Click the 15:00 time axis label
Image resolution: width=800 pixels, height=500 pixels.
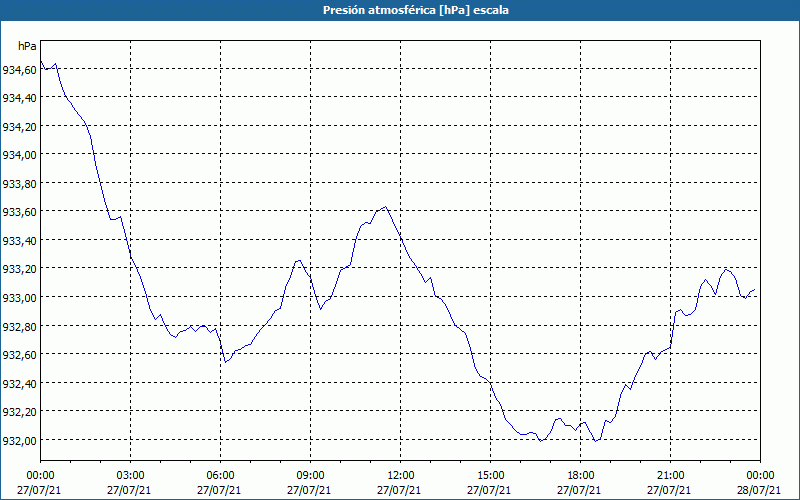(x=491, y=476)
